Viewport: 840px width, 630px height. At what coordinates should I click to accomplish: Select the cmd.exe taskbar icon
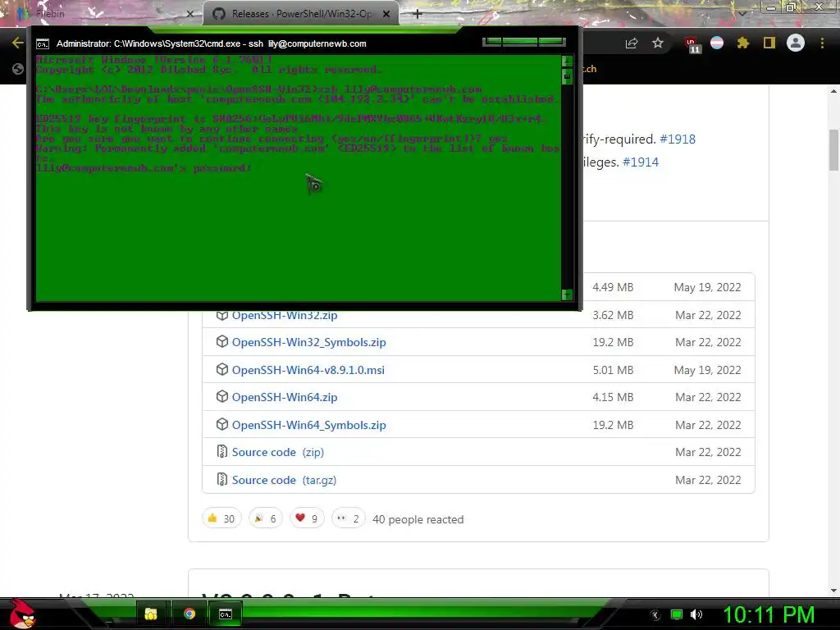click(226, 614)
